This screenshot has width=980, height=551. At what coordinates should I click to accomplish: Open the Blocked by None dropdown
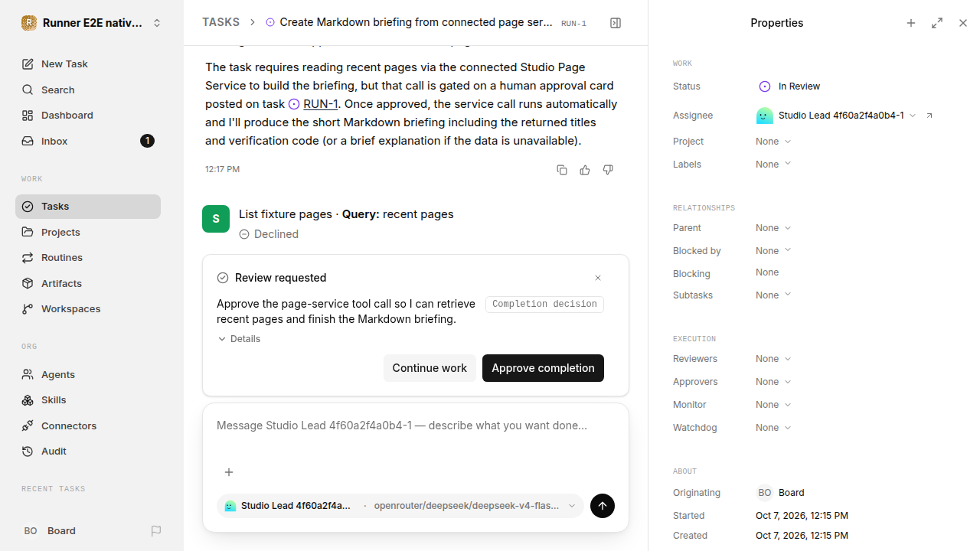[x=773, y=251]
